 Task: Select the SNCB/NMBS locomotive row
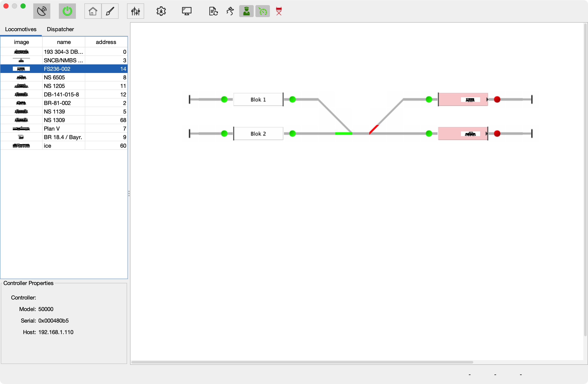point(64,60)
